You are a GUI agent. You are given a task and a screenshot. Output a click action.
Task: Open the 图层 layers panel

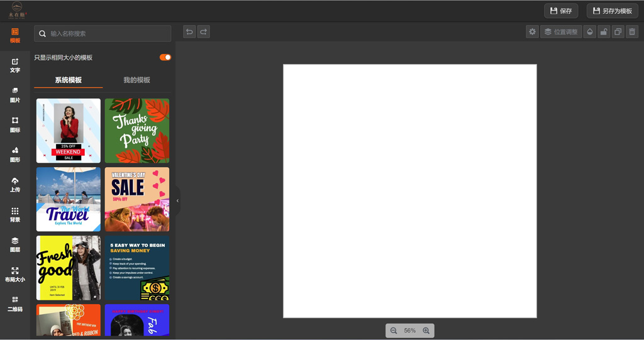(x=15, y=244)
